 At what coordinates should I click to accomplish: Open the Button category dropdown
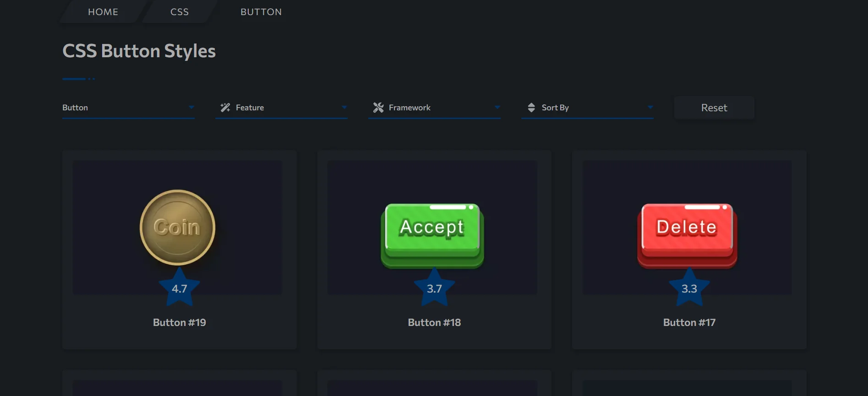128,108
